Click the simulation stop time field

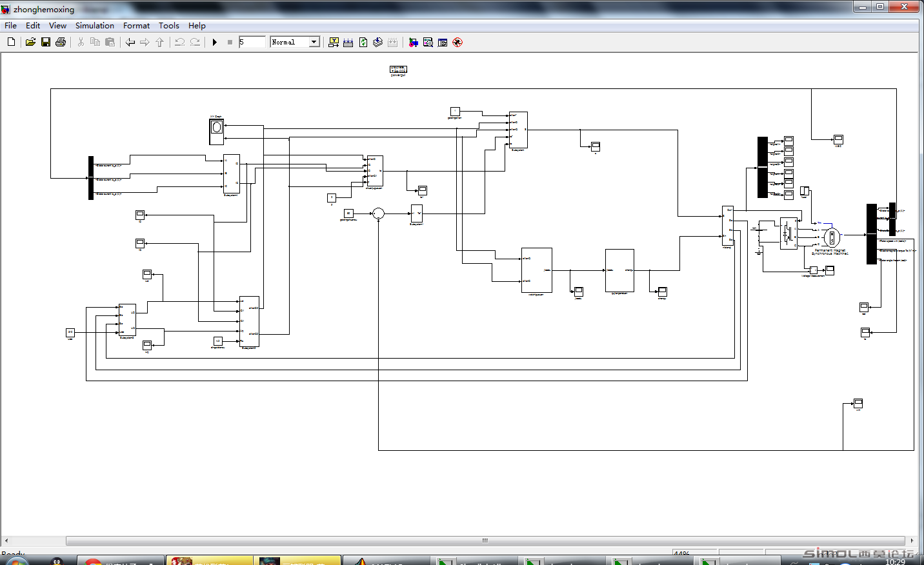(252, 42)
